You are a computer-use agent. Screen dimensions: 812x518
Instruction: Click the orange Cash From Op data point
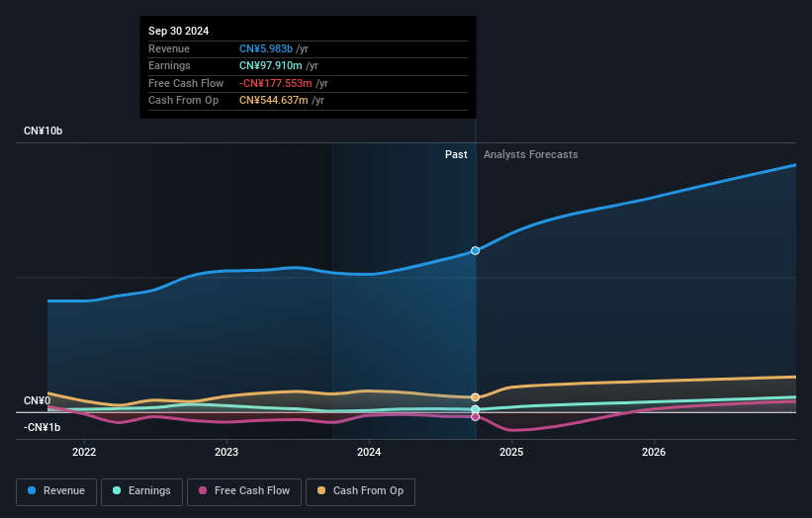475,397
